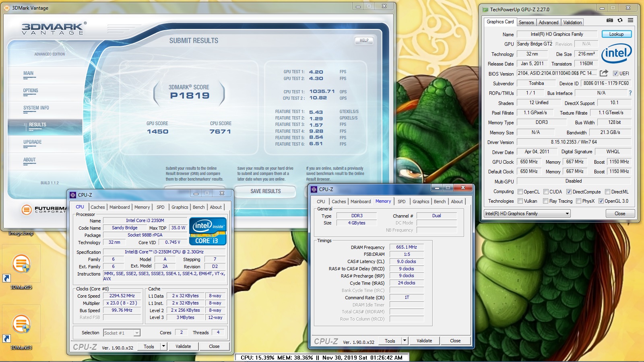Open Upgrade in 3DMark Vantage menu
The height and width of the screenshot is (362, 644).
(33, 142)
